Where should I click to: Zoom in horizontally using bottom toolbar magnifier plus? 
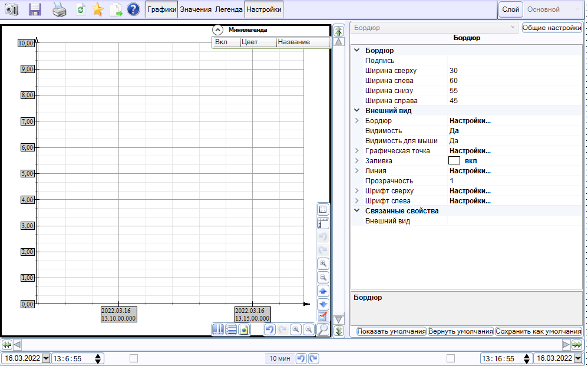tap(296, 329)
